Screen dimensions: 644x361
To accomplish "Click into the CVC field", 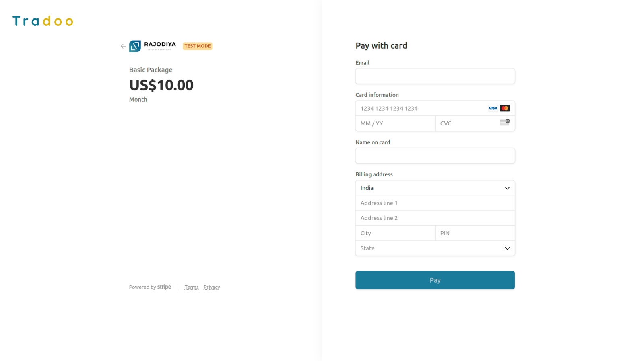I will click(467, 123).
